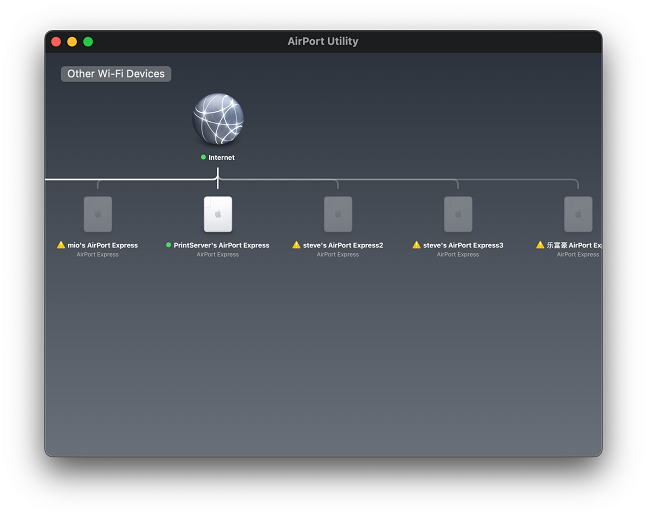Click the "mio's AirPort Express" name label

click(103, 245)
